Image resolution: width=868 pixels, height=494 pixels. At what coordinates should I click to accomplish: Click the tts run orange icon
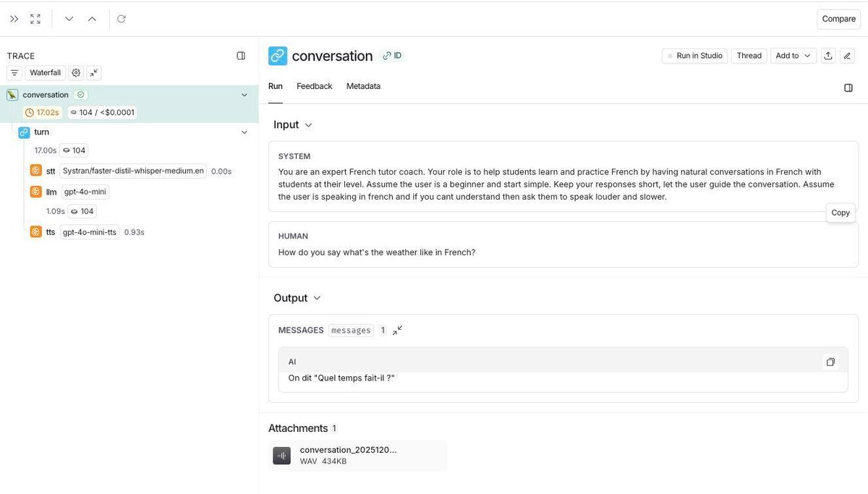tap(35, 232)
